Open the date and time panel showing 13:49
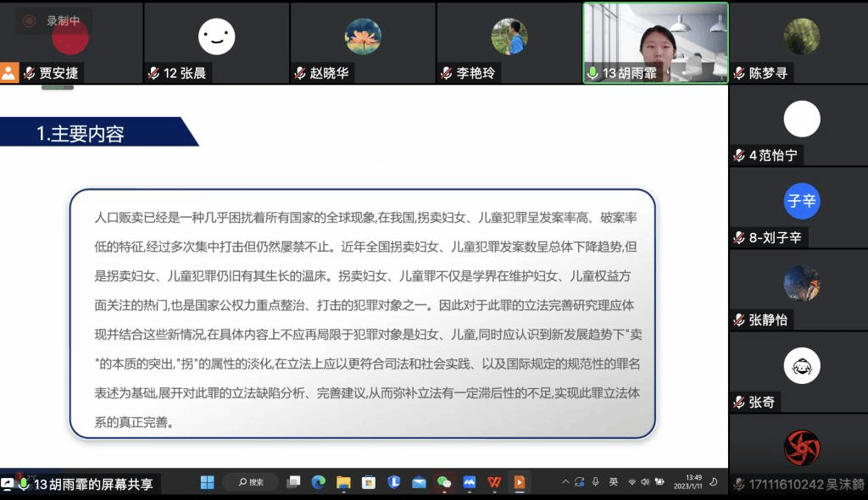 [x=693, y=482]
